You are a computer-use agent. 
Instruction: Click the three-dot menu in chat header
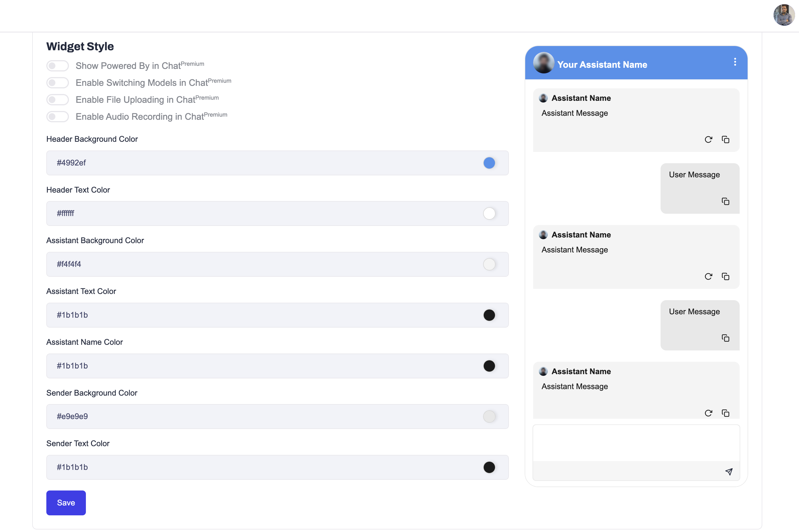click(735, 62)
